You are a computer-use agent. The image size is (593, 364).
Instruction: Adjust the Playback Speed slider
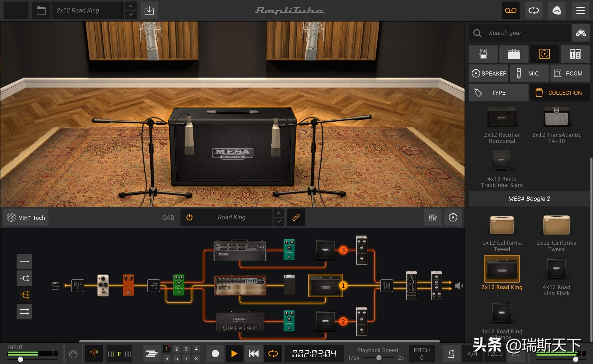379,358
